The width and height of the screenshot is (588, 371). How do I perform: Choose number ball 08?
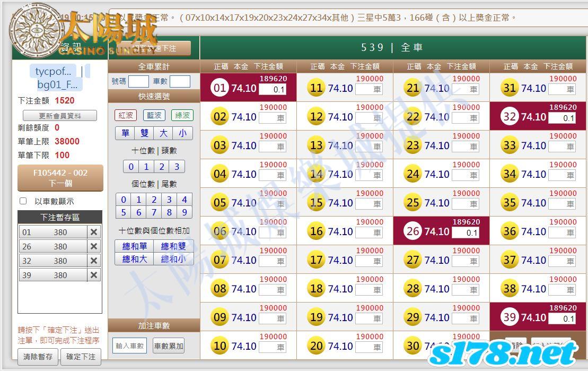coord(220,289)
